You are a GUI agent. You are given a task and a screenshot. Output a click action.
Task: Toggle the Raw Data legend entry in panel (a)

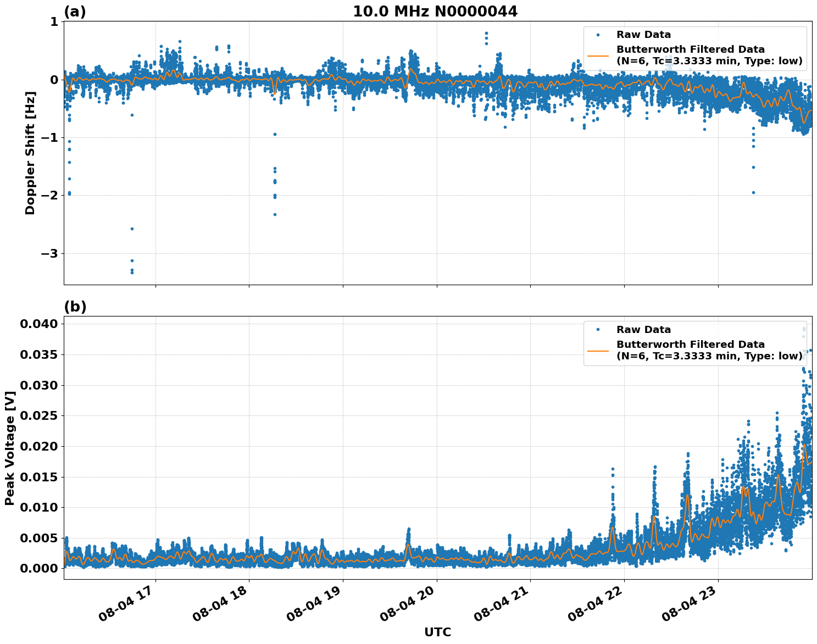643,34
